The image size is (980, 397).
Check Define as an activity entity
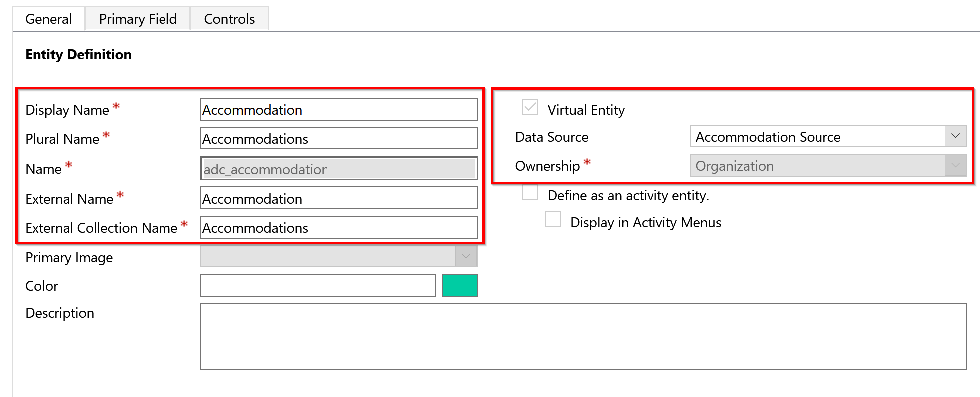530,192
